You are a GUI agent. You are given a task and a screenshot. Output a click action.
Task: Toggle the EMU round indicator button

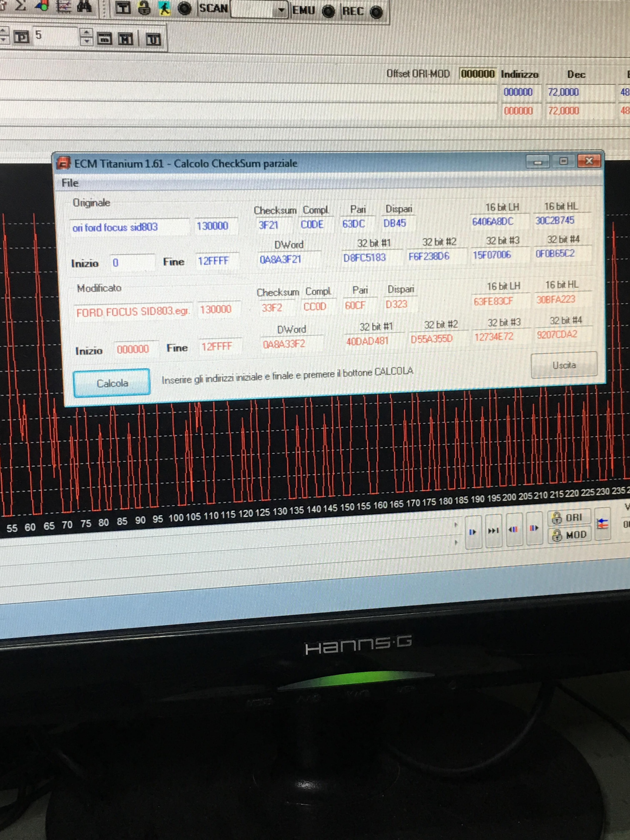(329, 11)
